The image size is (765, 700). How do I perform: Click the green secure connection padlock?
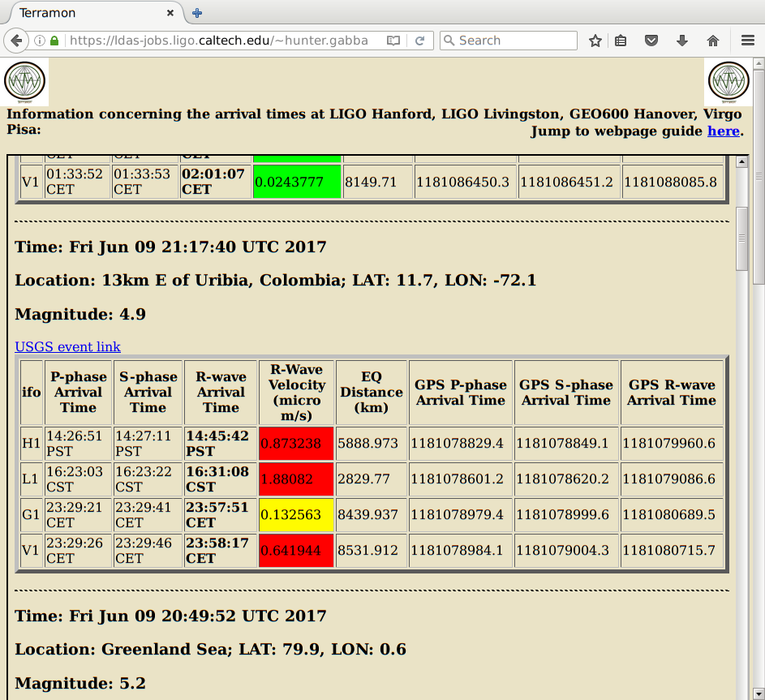pos(54,41)
